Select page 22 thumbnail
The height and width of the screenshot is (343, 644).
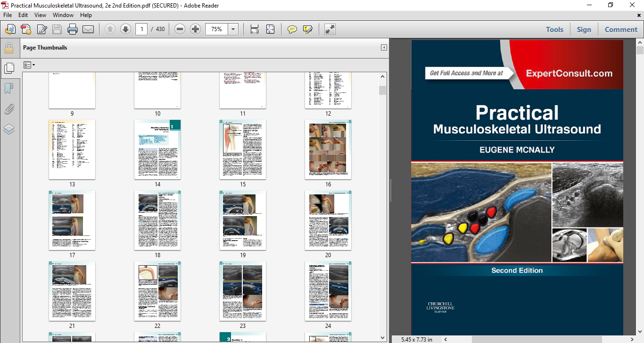pyautogui.click(x=157, y=291)
